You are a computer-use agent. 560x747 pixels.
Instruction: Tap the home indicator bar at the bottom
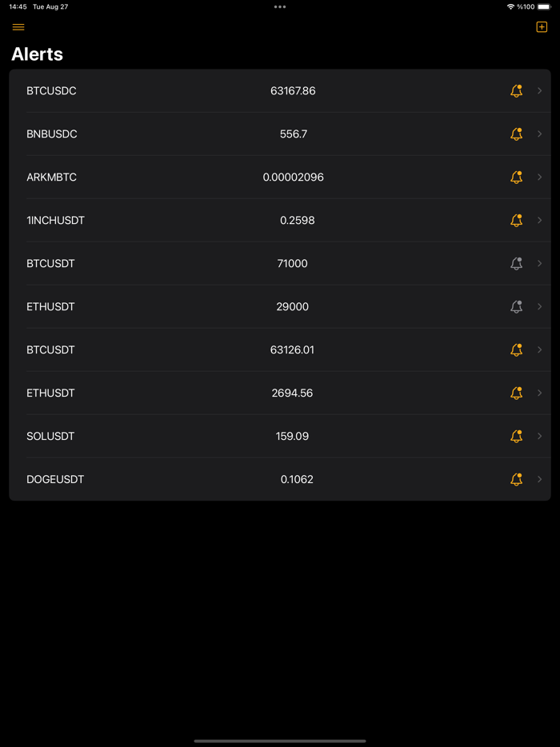point(280,740)
